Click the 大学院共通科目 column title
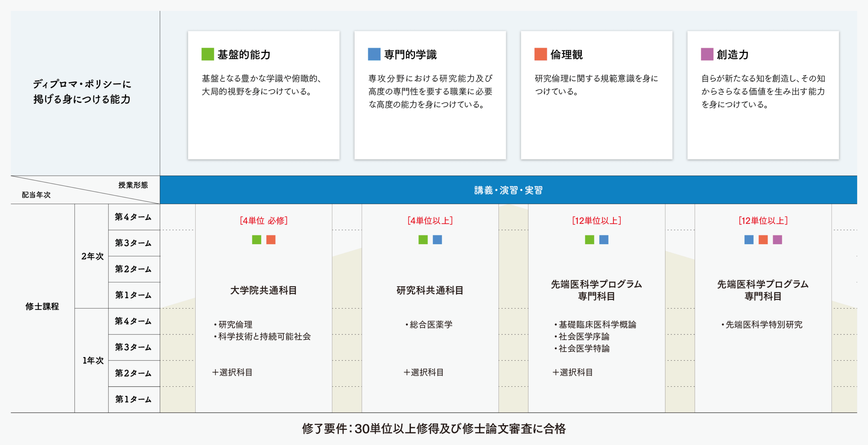This screenshot has height=445, width=868. pyautogui.click(x=263, y=290)
